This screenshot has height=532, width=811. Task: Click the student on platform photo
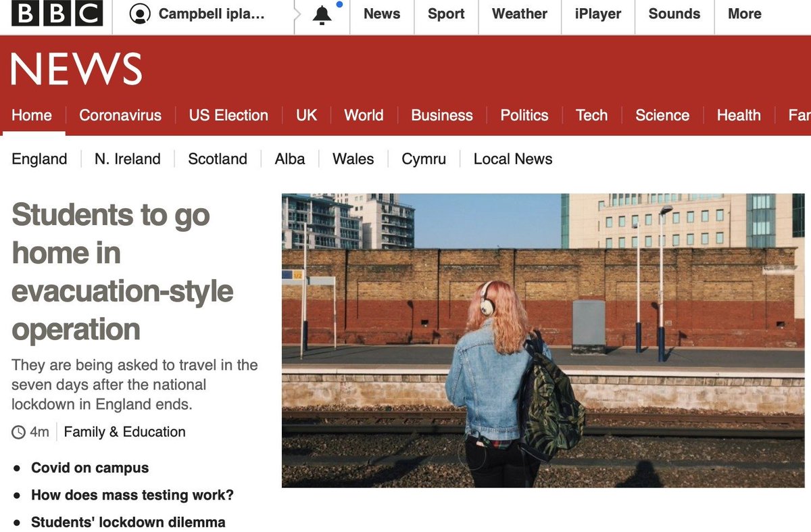tap(543, 341)
